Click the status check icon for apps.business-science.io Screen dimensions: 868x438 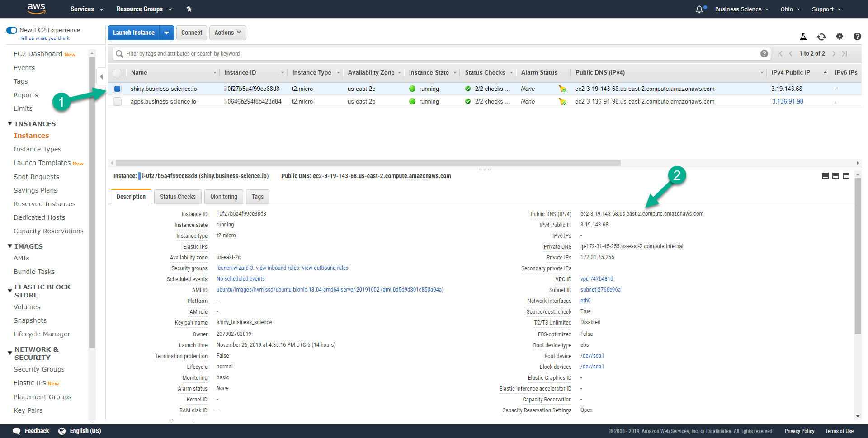pyautogui.click(x=468, y=102)
